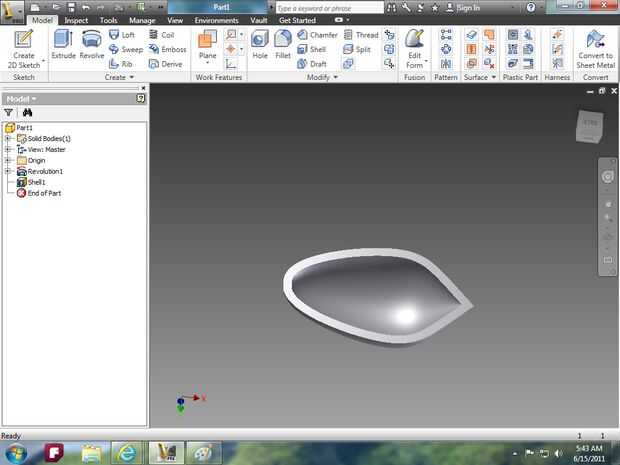
Task: Click the volume speaker tray icon
Action: click(558, 453)
